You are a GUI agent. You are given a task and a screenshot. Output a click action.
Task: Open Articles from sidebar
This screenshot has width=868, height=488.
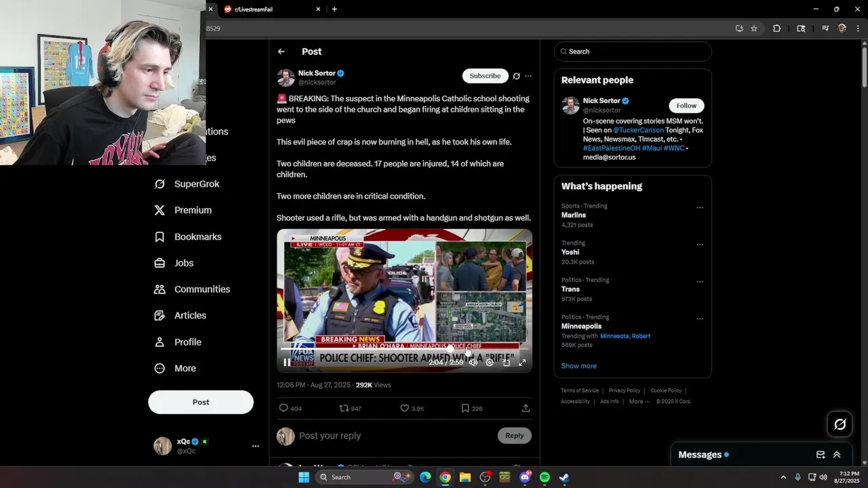[x=180, y=315]
